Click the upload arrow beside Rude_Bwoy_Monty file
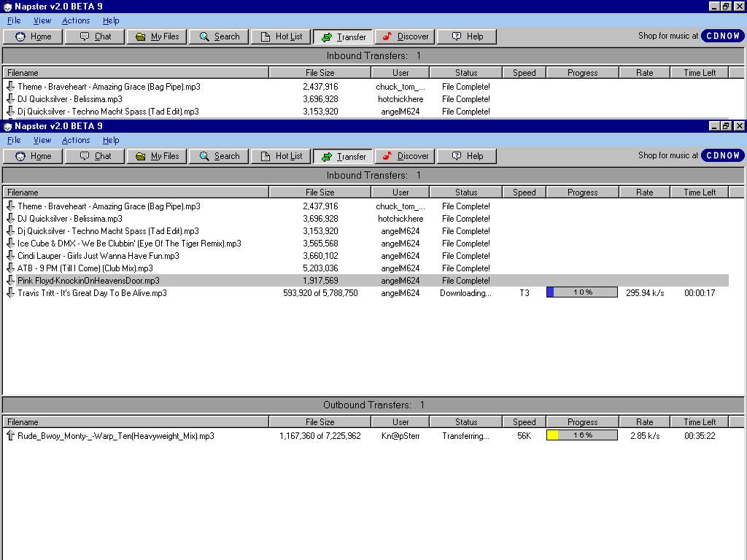Screen dimensions: 747x560 click(x=10, y=436)
